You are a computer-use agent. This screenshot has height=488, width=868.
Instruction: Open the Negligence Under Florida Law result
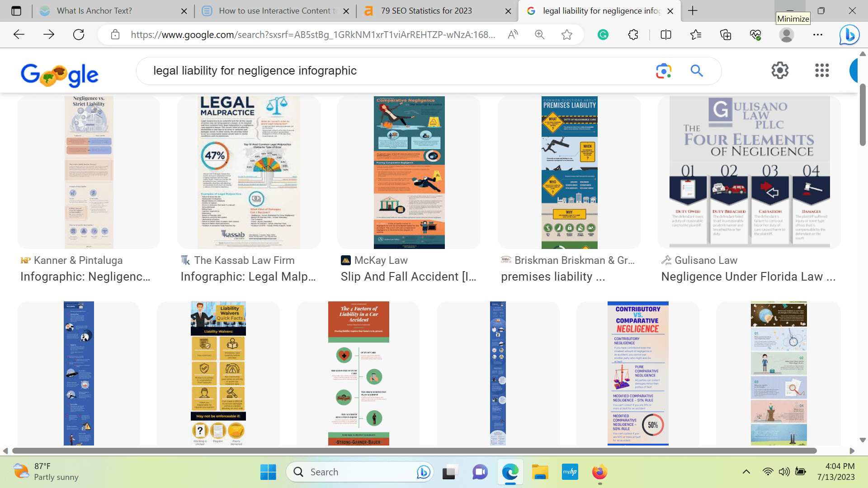coord(749,276)
